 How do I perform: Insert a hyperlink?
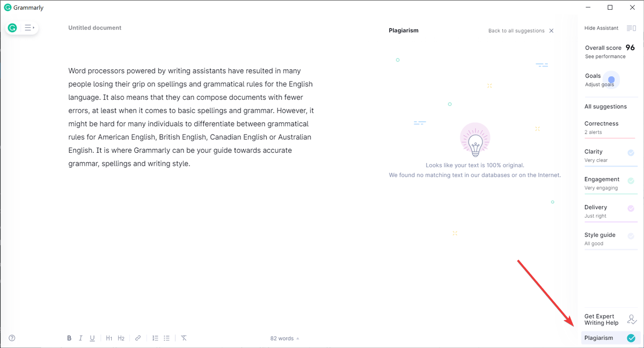[138, 338]
